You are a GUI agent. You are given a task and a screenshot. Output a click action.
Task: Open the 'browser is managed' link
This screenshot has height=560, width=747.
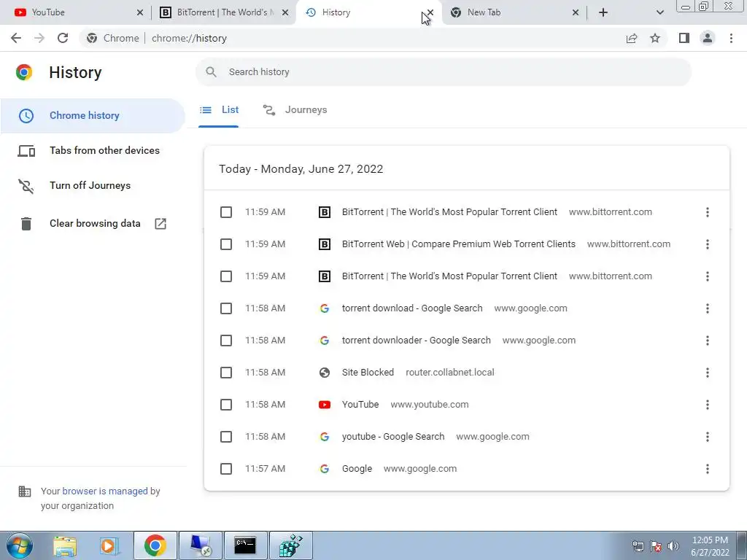click(105, 491)
